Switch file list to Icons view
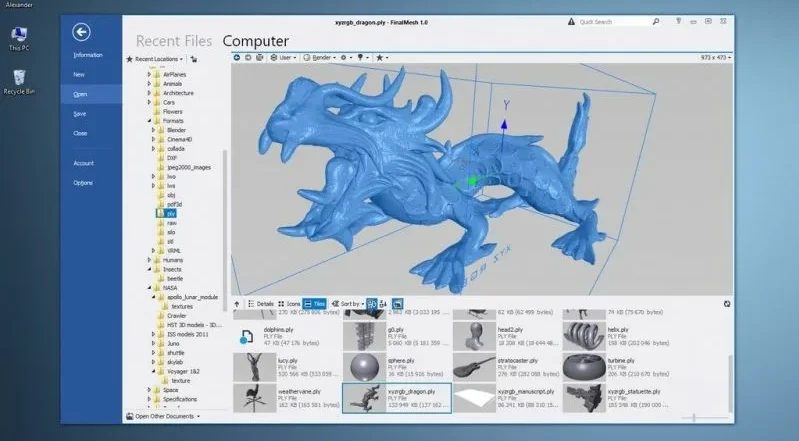Screen dimensions: 799x441 click(289, 304)
